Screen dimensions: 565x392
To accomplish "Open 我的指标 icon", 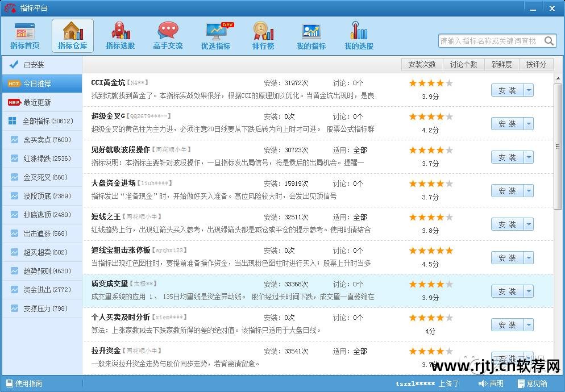I will 311,31.
